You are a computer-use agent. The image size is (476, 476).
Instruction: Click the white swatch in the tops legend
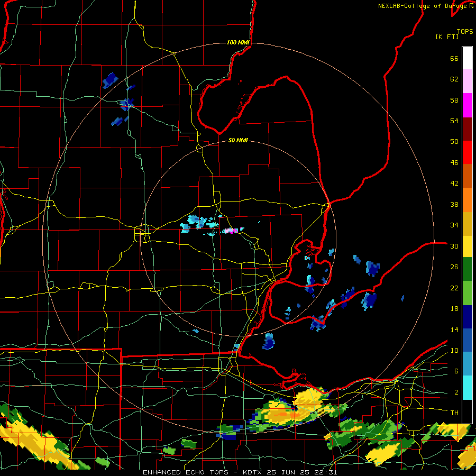click(x=467, y=58)
